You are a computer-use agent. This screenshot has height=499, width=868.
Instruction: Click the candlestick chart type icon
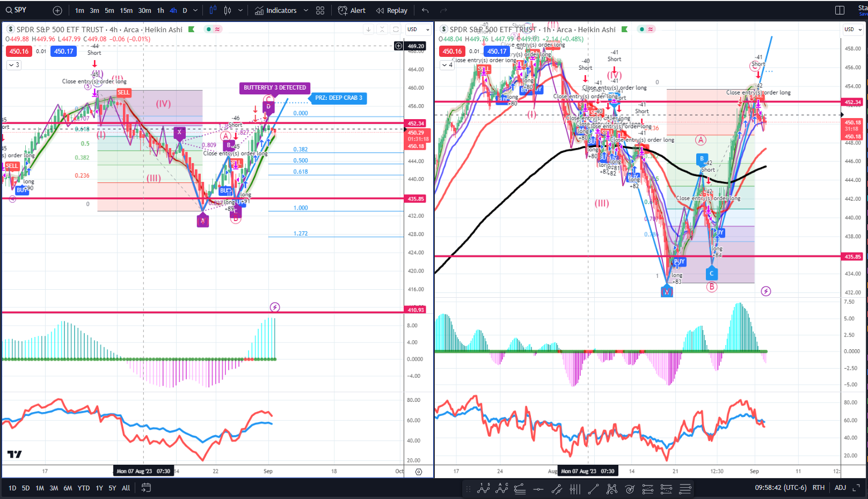228,10
